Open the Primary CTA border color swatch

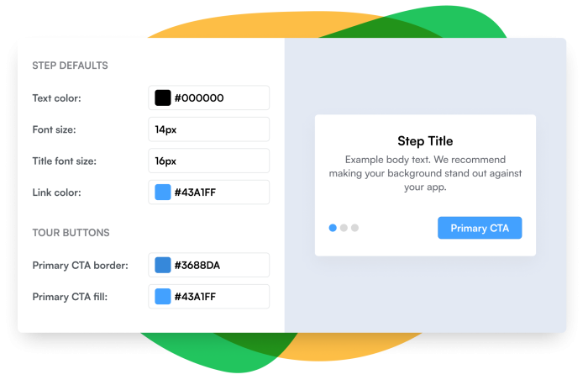163,266
